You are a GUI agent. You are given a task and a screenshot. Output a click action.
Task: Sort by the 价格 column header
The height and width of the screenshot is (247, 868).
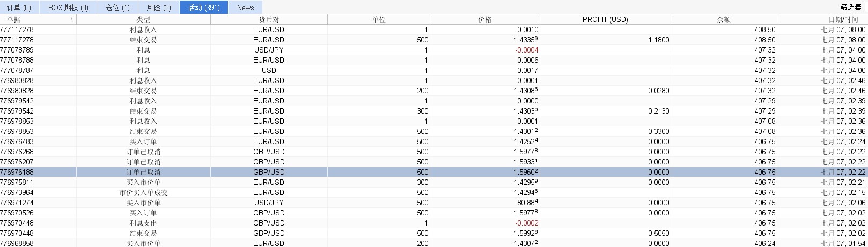pos(485,19)
